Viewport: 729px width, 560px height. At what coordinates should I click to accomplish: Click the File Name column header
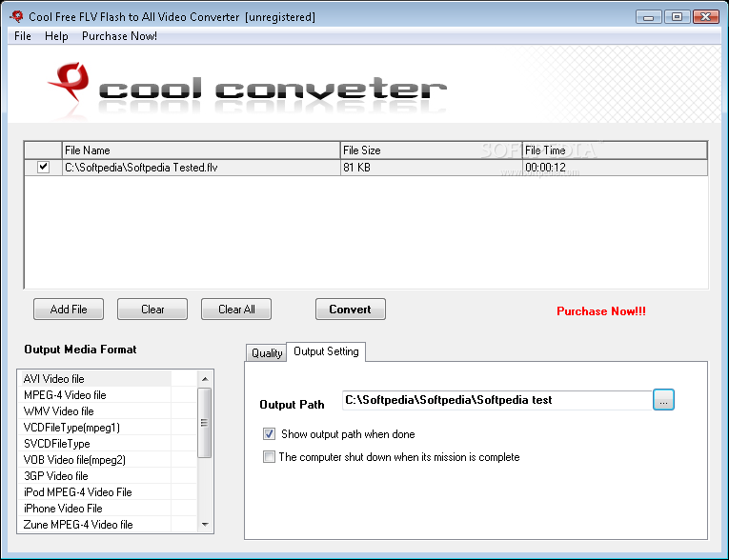coord(201,150)
